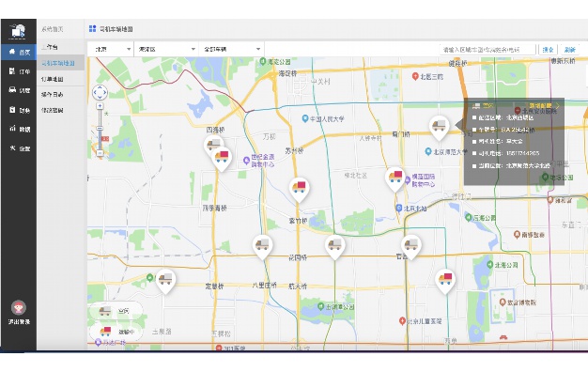Select the gray truck marker left of 定慧桥

point(165,281)
